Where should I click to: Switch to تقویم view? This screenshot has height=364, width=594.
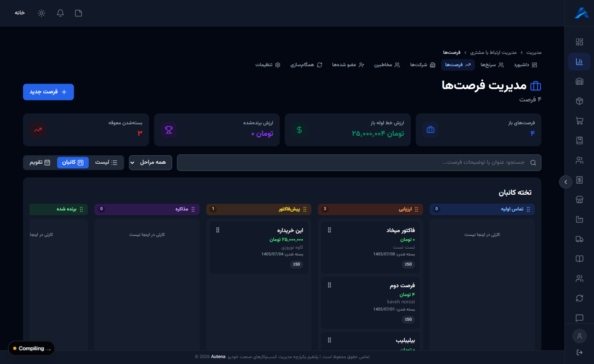point(40,162)
